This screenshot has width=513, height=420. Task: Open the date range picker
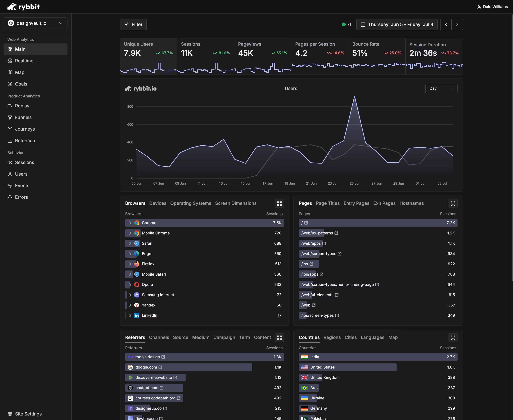tap(397, 24)
